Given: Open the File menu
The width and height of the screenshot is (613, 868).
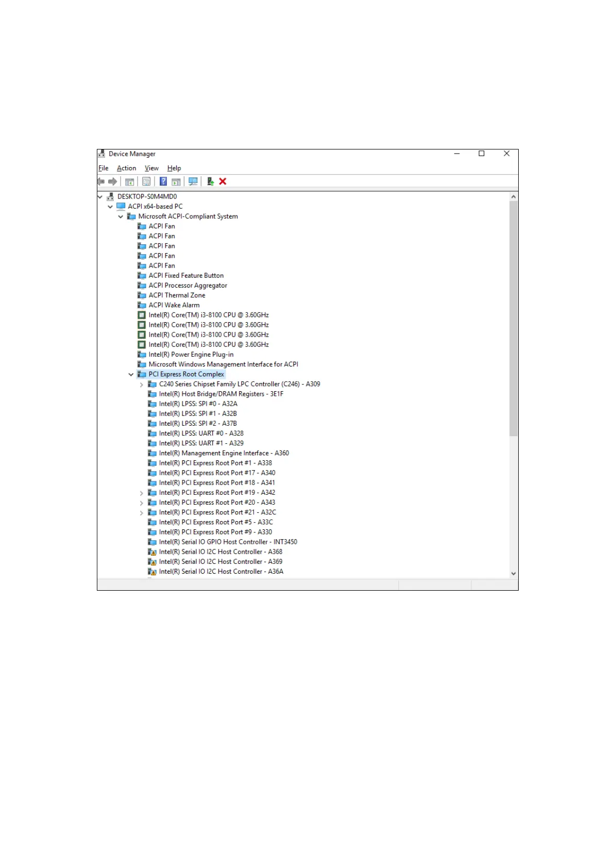Looking at the screenshot, I should (104, 168).
